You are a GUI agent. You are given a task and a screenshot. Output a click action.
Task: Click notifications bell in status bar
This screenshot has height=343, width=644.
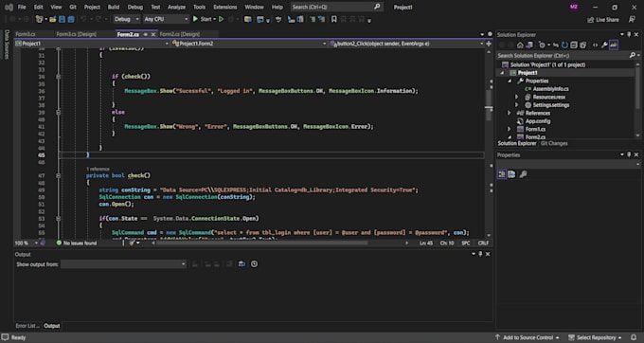tap(634, 337)
